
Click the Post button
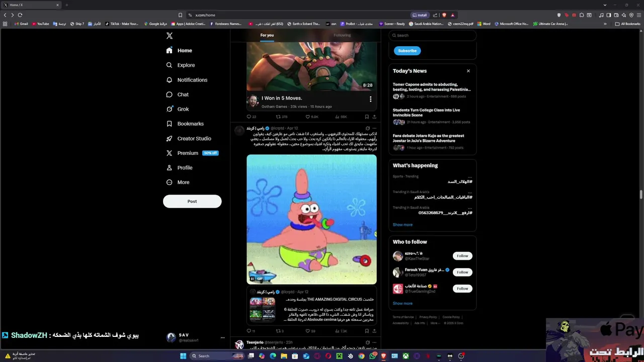[192, 201]
